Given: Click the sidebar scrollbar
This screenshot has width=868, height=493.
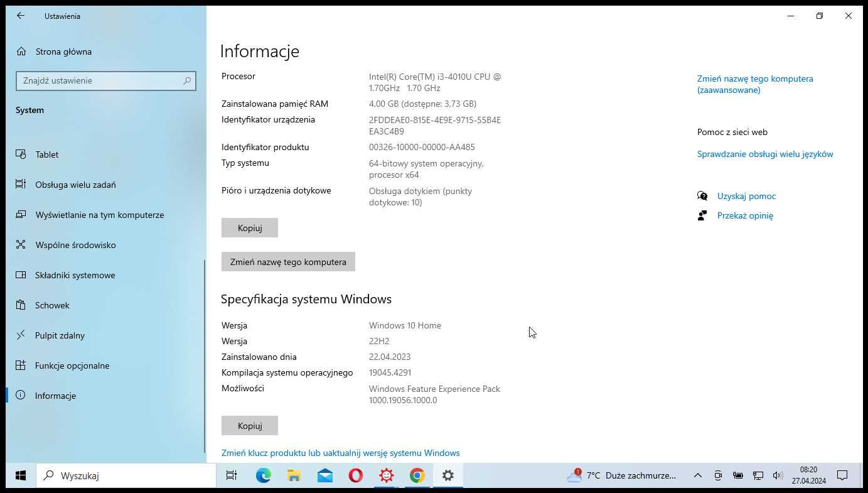Looking at the screenshot, I should click(x=205, y=356).
